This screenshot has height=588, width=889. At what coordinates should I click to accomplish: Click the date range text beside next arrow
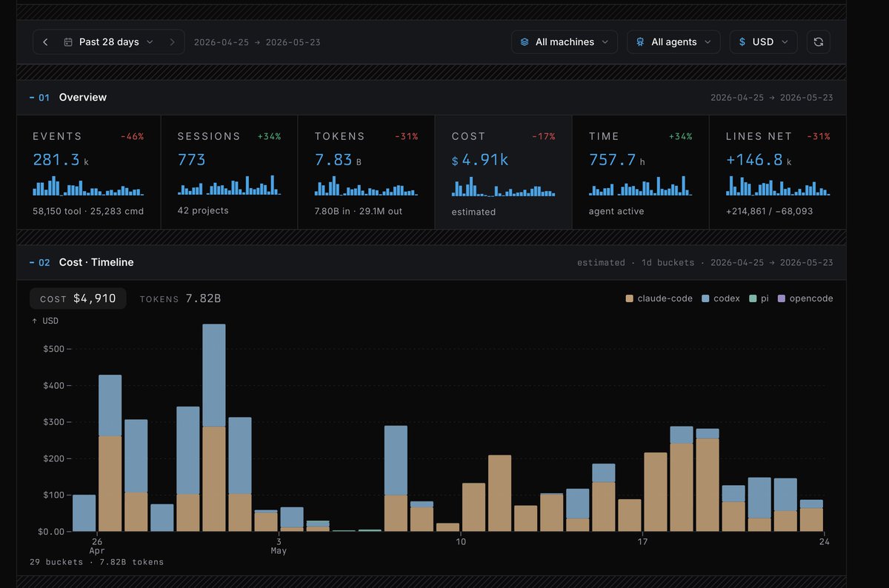(x=257, y=42)
